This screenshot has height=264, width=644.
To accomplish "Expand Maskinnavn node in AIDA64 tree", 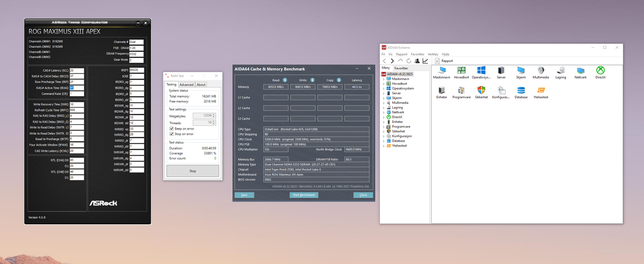I will (x=384, y=79).
